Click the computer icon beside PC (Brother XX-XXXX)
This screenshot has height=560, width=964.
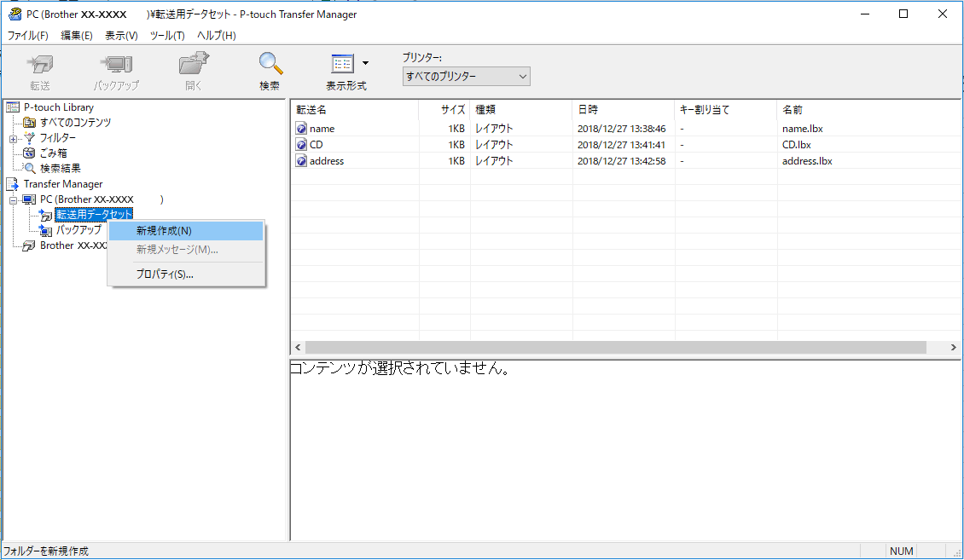(29, 199)
